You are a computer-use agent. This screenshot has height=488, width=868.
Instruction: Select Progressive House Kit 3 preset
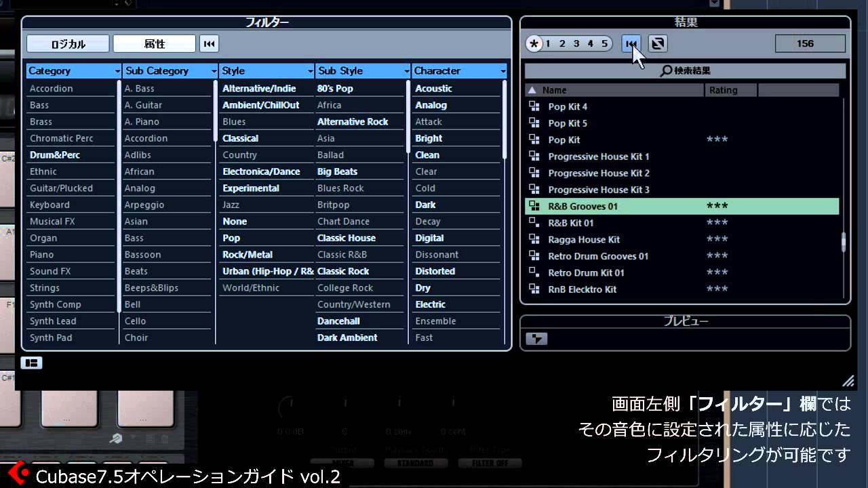tap(599, 190)
